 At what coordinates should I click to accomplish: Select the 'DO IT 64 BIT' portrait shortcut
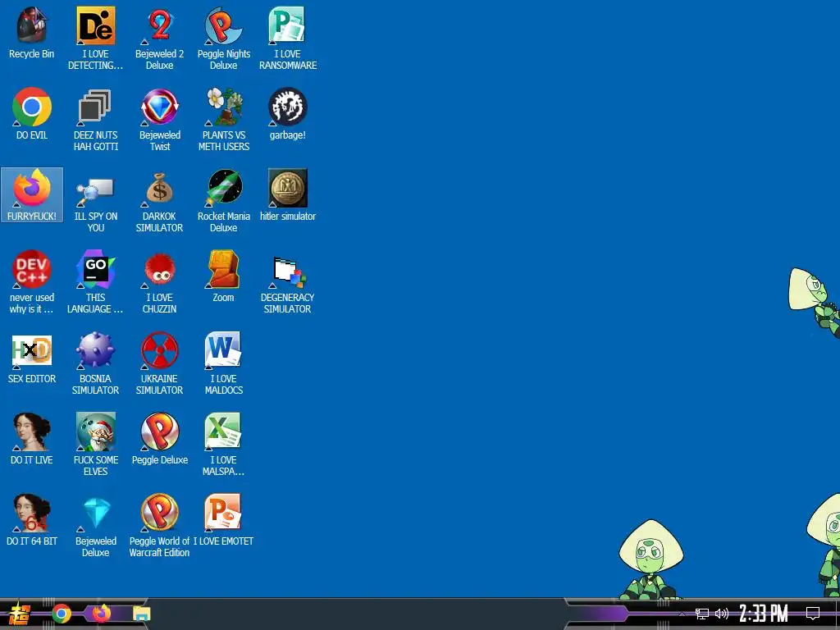(32, 519)
